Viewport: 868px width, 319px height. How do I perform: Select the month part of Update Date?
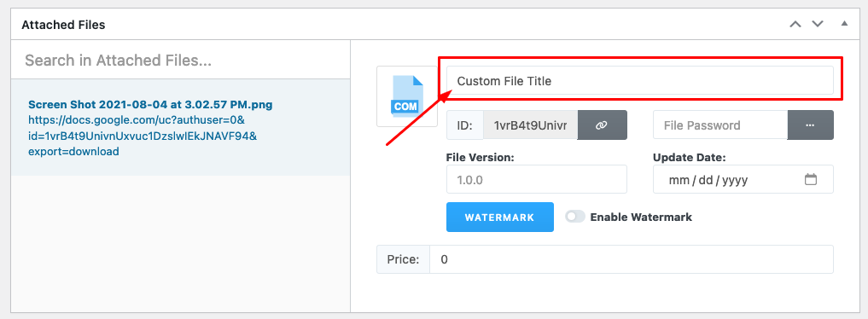pyautogui.click(x=679, y=180)
